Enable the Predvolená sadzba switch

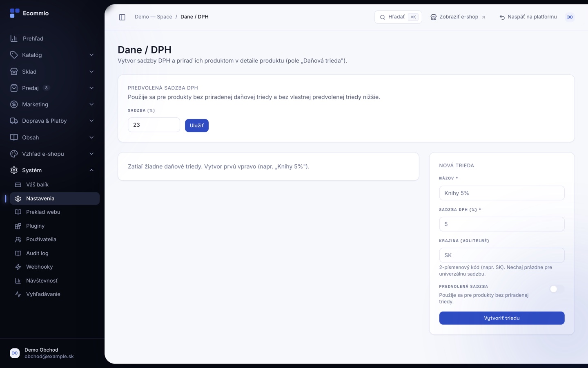pyautogui.click(x=557, y=289)
